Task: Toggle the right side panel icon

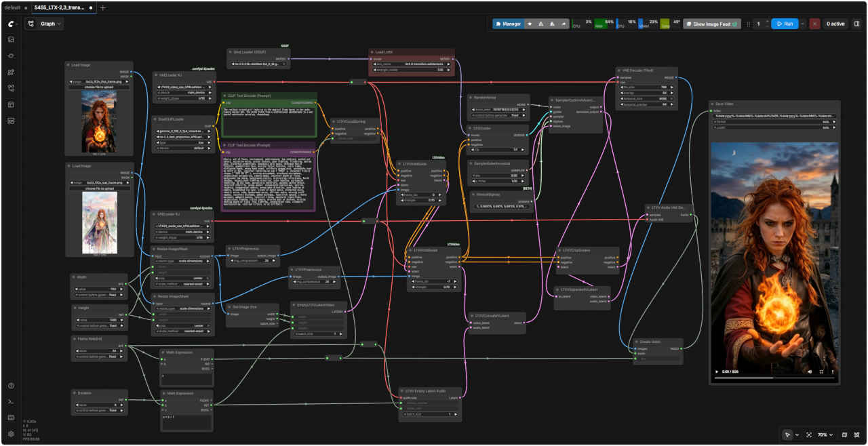Action: coord(856,24)
